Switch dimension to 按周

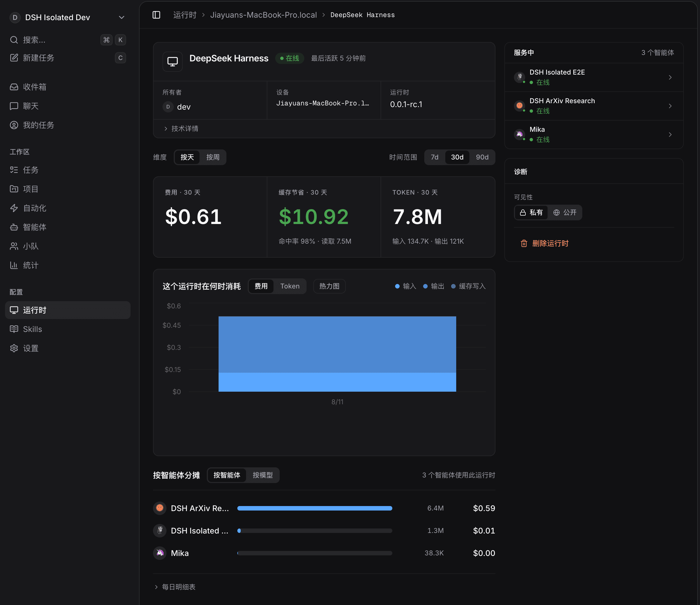(213, 157)
